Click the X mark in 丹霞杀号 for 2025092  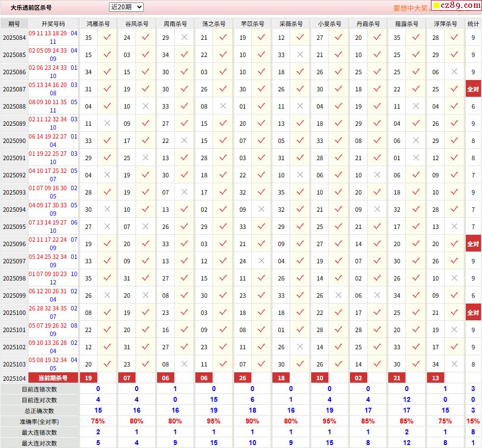(377, 175)
